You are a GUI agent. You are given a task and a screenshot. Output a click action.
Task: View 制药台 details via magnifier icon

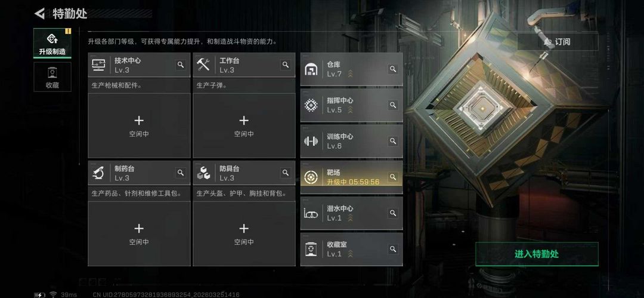tap(180, 173)
